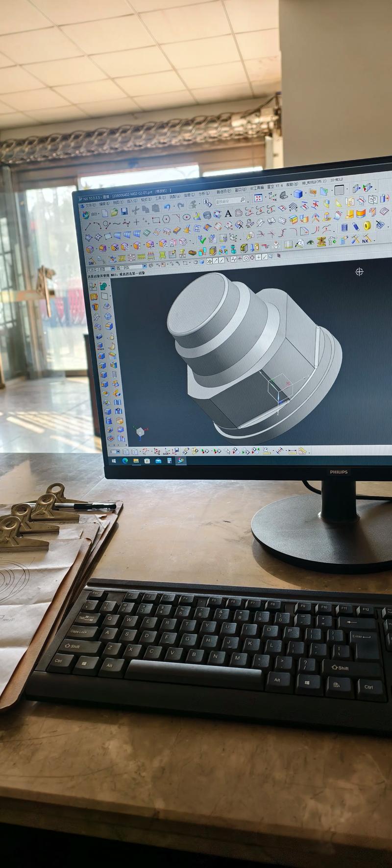Click the Cut scissors icon

pos(135,210)
